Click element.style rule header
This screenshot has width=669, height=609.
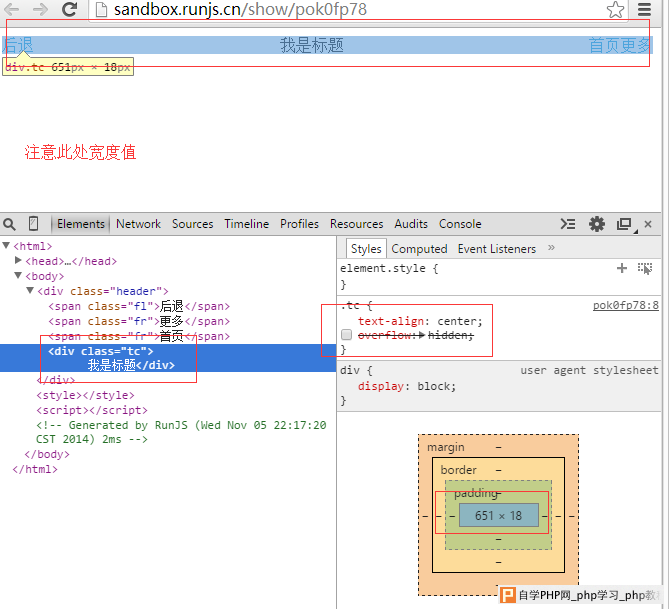(x=389, y=268)
